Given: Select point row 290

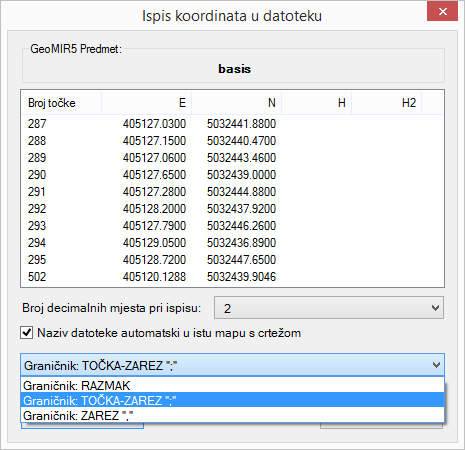Looking at the screenshot, I should click(232, 175).
